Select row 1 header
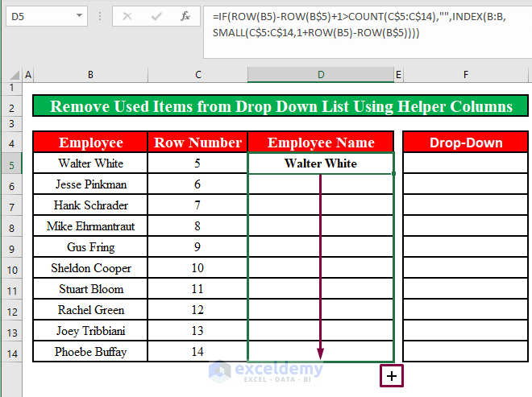 (x=11, y=88)
